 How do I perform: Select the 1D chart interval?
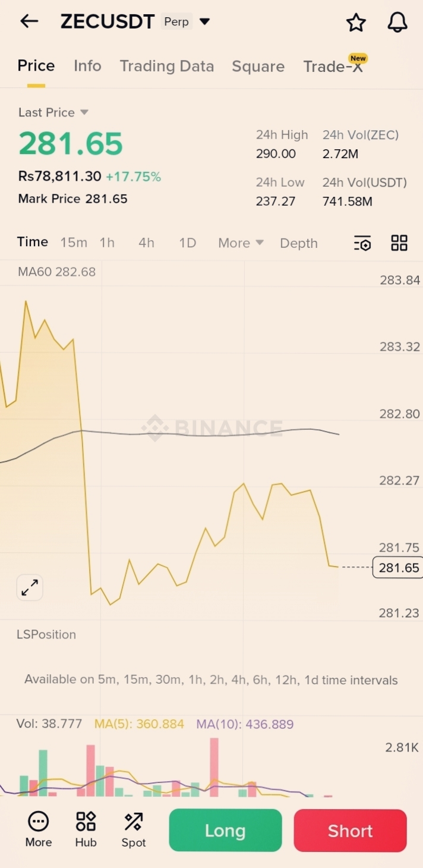[188, 243]
